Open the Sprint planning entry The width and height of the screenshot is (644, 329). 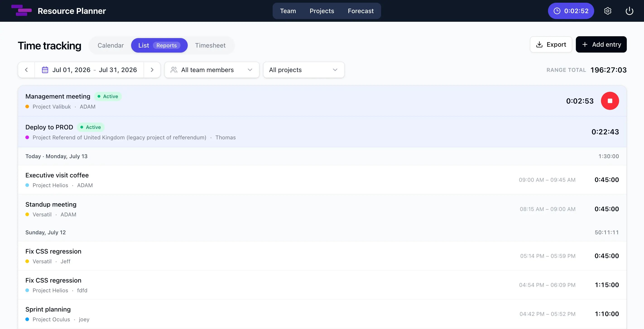tap(322, 314)
